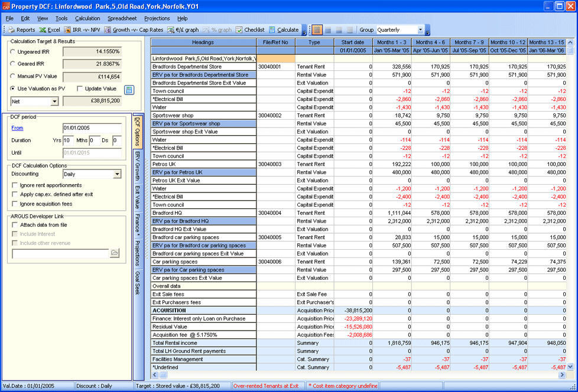
Task: Select the second grid view icon
Action: point(328,30)
